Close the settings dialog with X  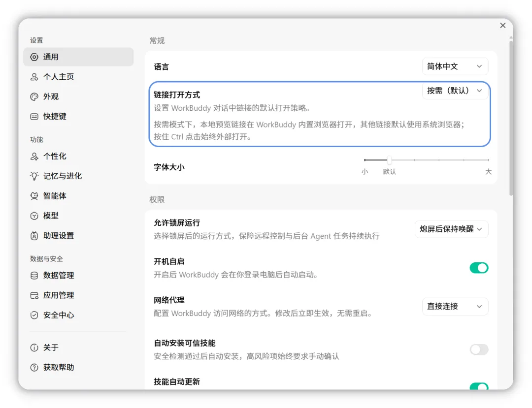(503, 26)
